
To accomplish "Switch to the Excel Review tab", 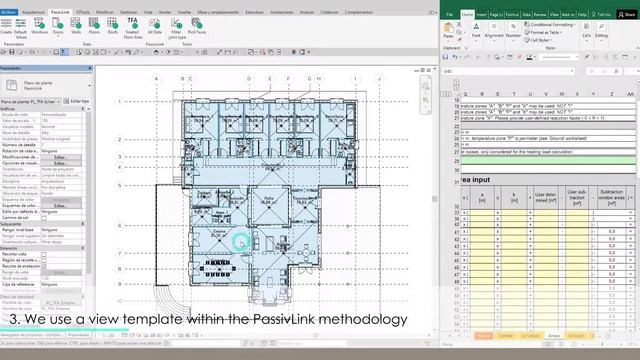I will click(x=540, y=15).
